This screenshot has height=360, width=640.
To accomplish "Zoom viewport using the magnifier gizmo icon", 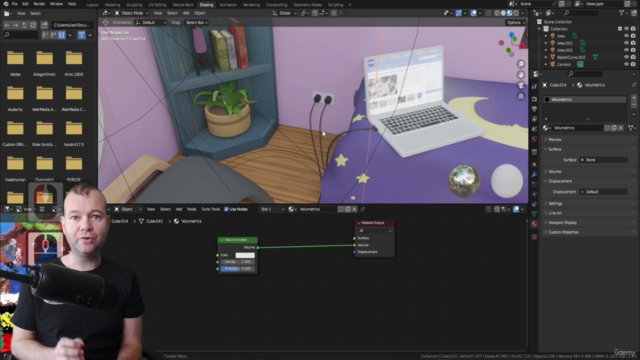I will 521,64.
